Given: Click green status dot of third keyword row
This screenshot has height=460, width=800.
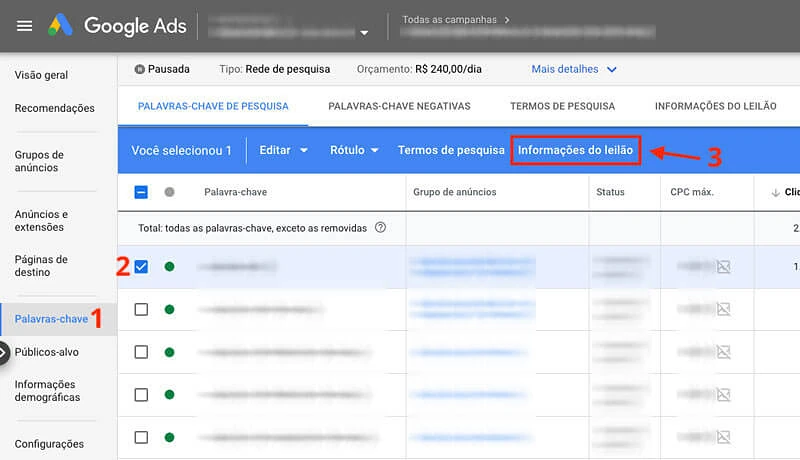Looking at the screenshot, I should coord(169,352).
